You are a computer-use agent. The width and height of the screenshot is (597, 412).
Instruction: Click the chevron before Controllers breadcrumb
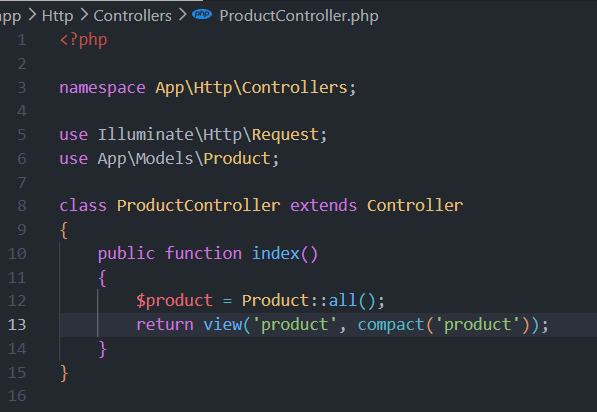click(84, 15)
